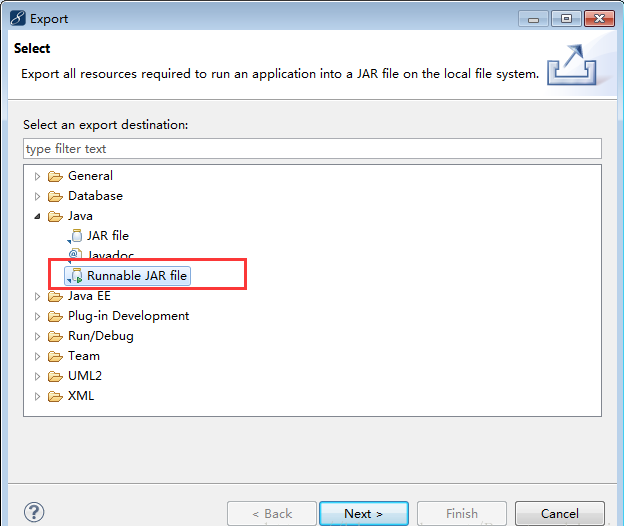Click the Java EE folder icon
The width and height of the screenshot is (624, 526).
click(x=55, y=296)
